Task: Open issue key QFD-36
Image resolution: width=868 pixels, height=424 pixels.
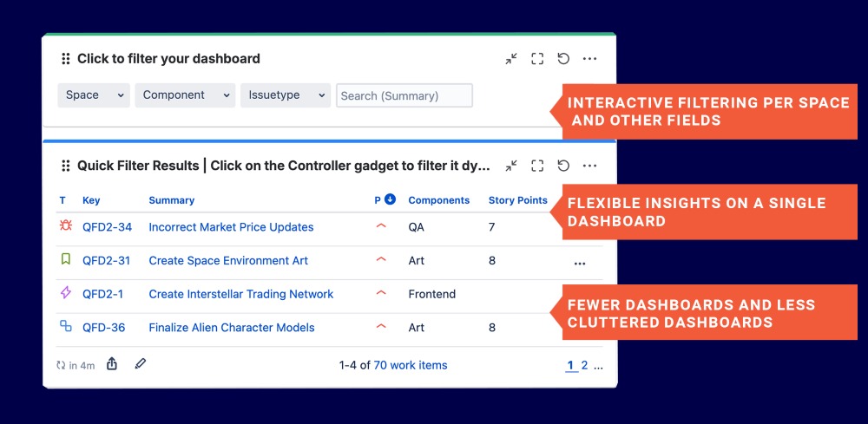Action: 104,328
